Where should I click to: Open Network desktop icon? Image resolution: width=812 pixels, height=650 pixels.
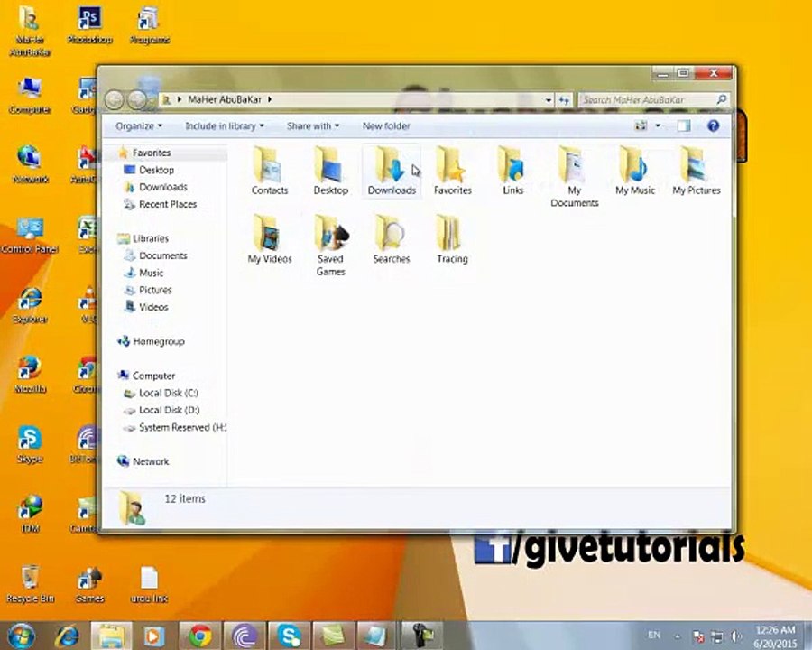(x=30, y=165)
